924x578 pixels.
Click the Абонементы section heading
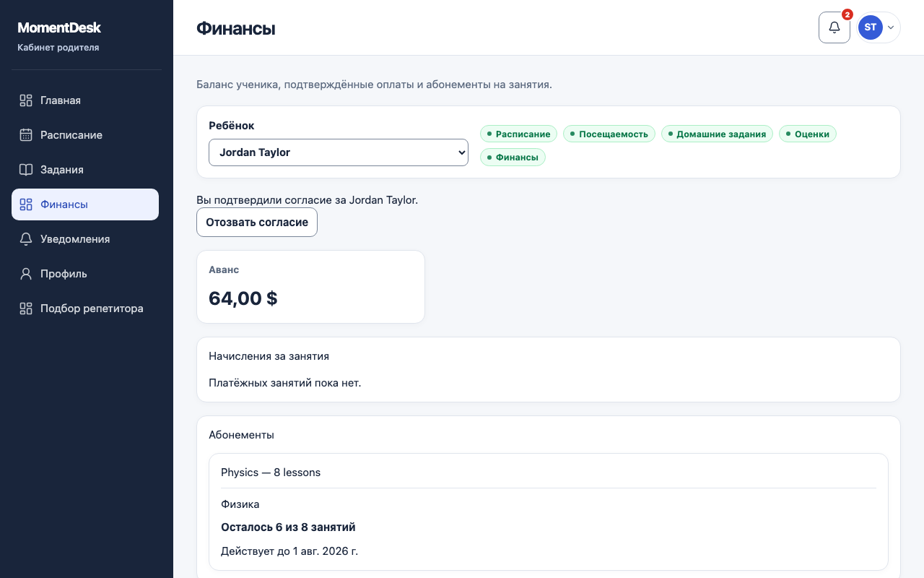point(242,435)
